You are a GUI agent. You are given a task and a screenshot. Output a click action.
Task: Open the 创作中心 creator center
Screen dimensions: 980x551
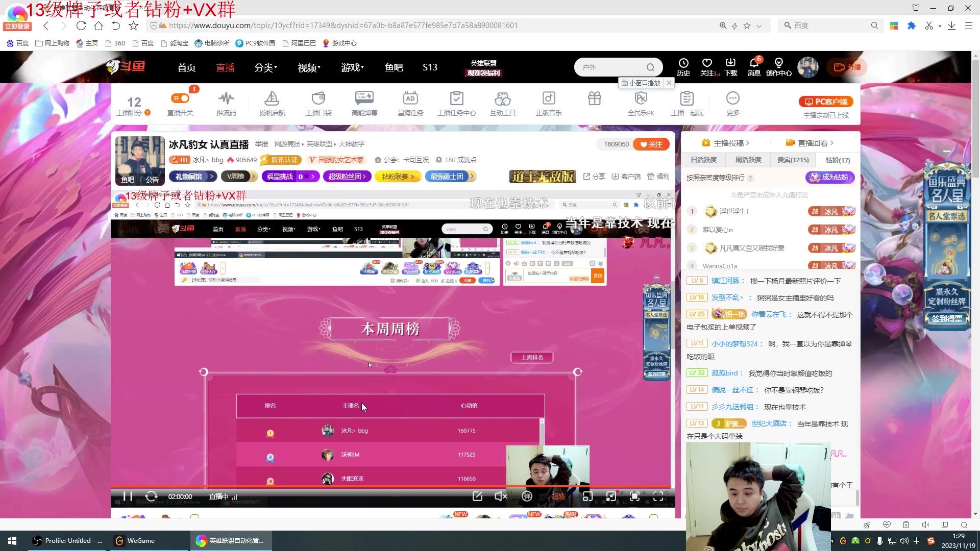[x=779, y=67]
